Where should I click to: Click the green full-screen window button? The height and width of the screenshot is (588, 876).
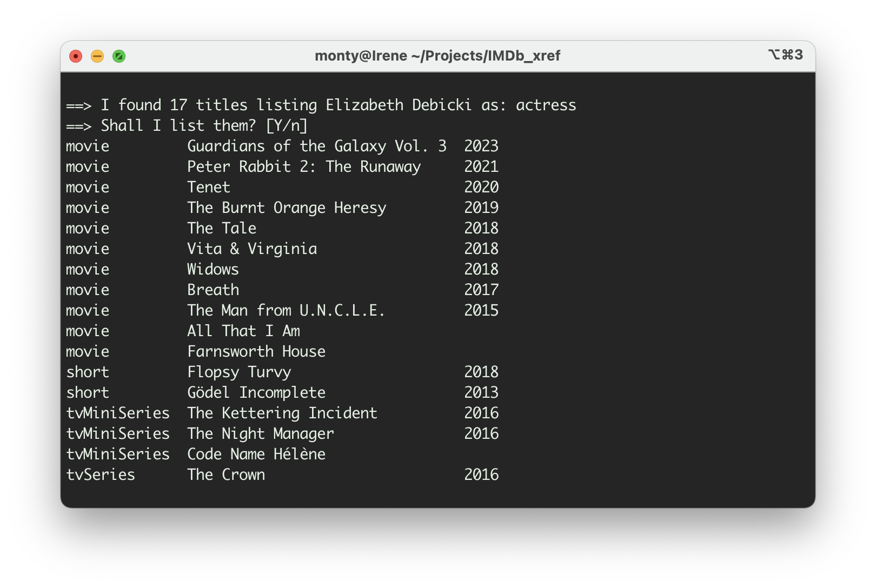coord(119,56)
